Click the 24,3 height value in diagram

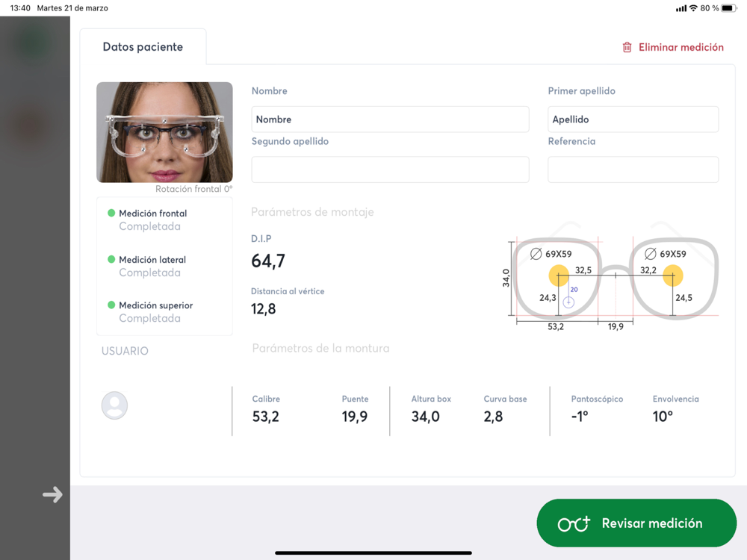click(548, 298)
